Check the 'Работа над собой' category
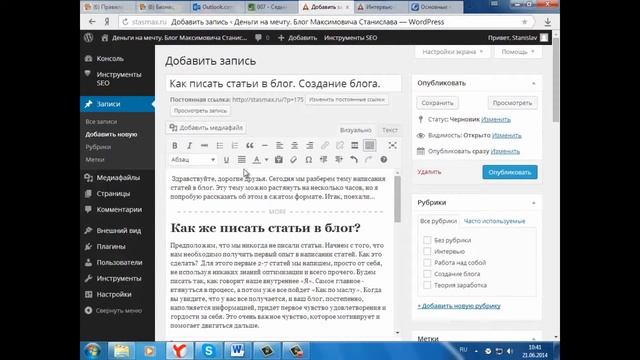The image size is (640, 360). pos(427,262)
